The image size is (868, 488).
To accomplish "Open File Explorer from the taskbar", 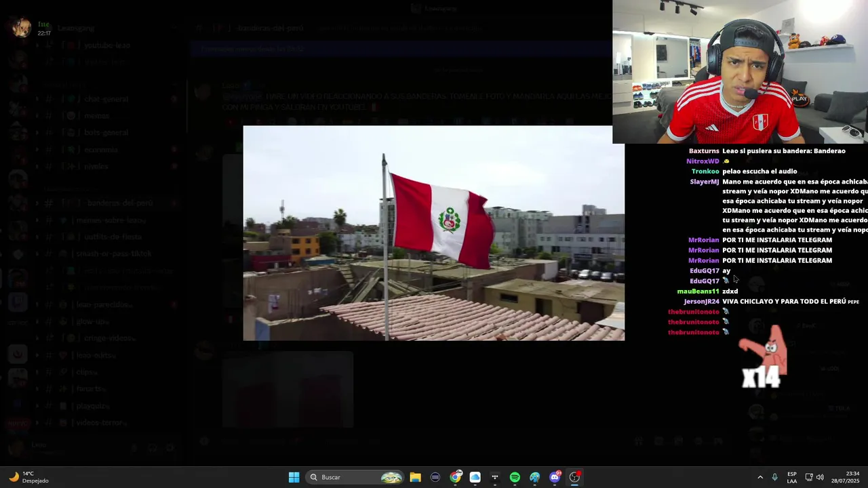I will click(416, 477).
